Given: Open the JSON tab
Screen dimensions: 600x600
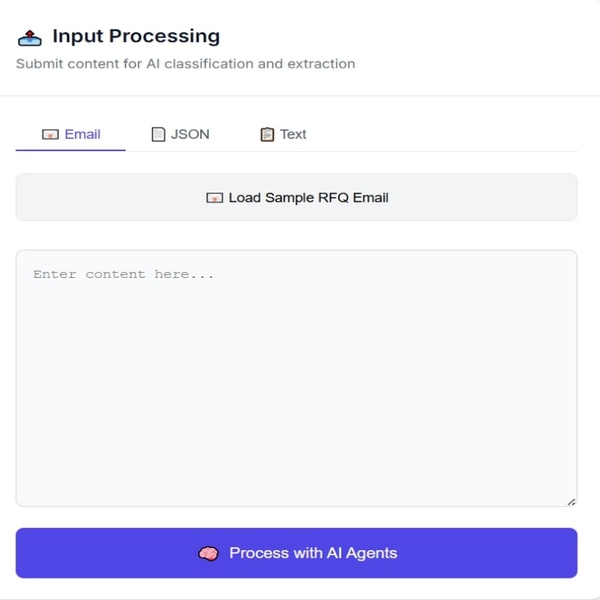Looking at the screenshot, I should tap(180, 134).
